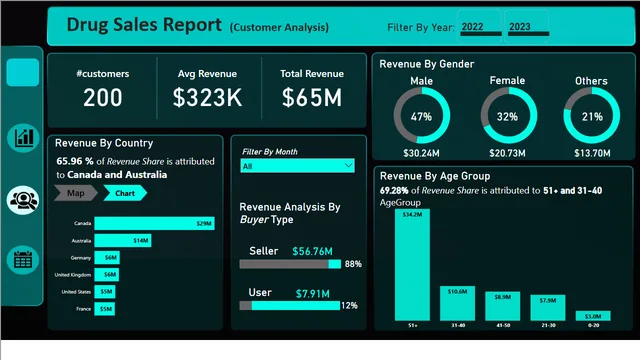640x360 pixels.
Task: Open the Filter By Month dropdown
Action: click(x=297, y=166)
